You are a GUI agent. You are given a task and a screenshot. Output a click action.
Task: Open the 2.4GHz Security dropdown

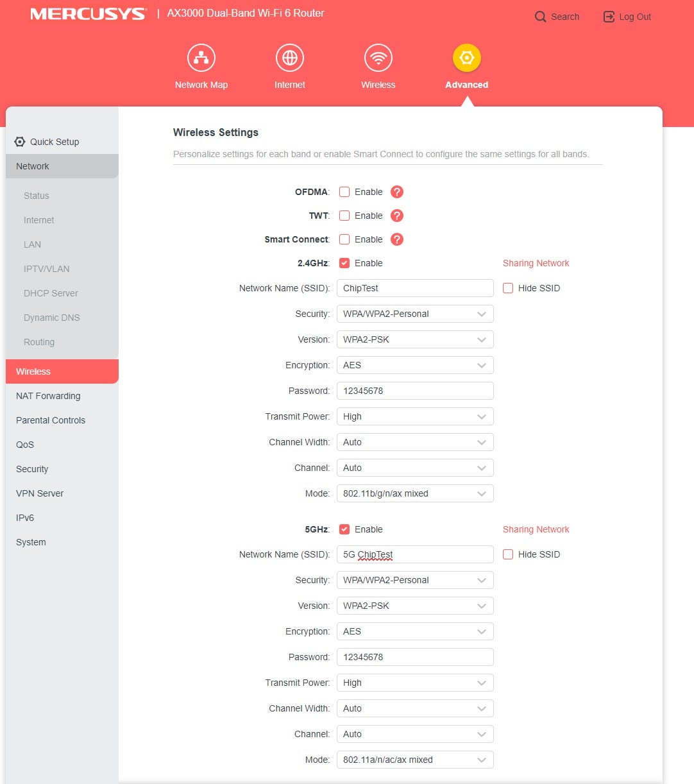[415, 314]
